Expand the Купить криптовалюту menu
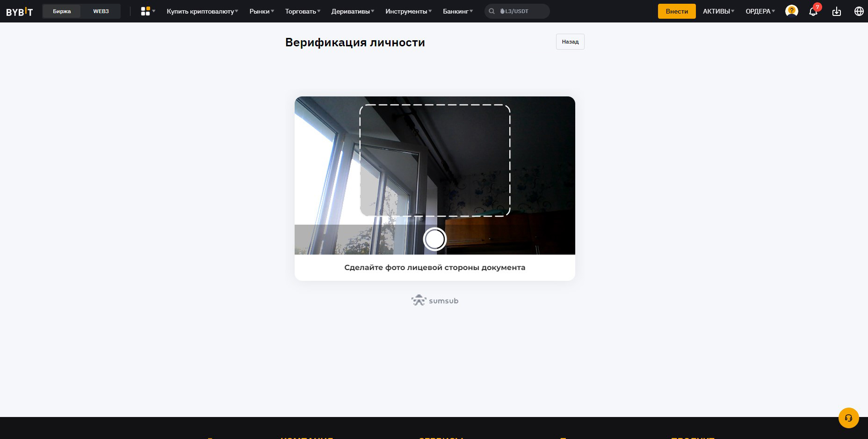Screen dimensions: 868x439 (x=202, y=11)
